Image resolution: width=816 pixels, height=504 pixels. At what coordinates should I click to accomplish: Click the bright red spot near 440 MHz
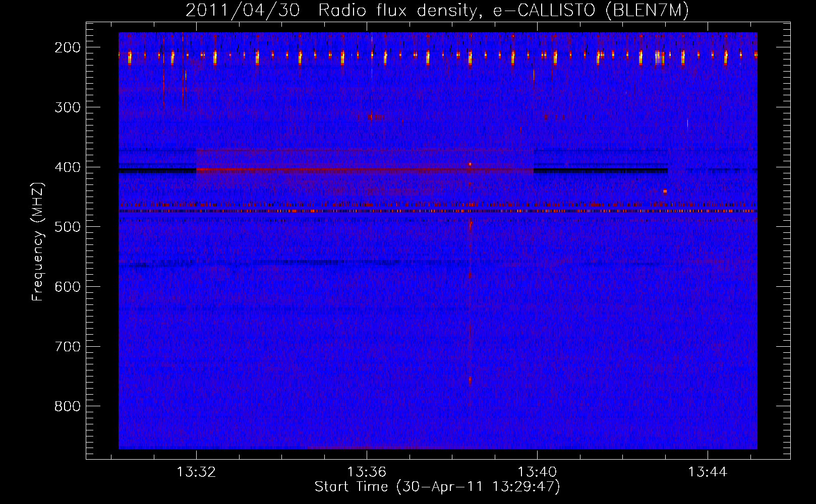pyautogui.click(x=665, y=192)
